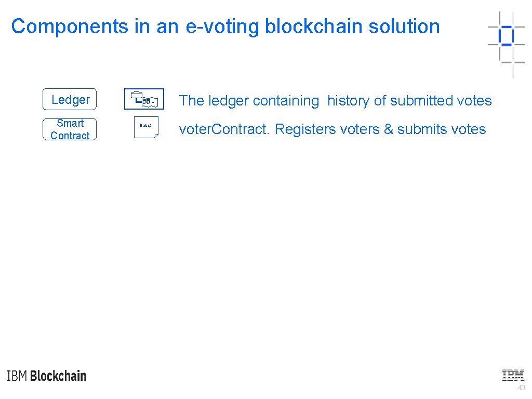
Task: Click the IBM Blockchain logo at bottom left
Action: [47, 376]
